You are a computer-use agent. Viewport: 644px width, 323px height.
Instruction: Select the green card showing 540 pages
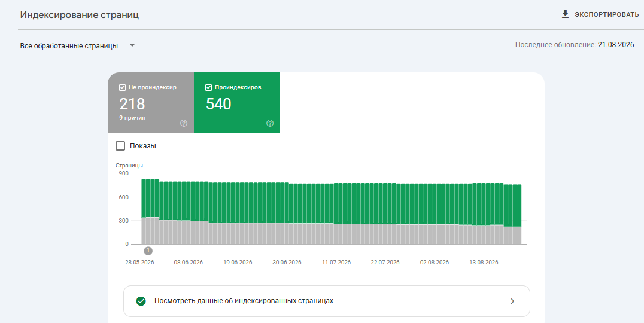click(237, 103)
